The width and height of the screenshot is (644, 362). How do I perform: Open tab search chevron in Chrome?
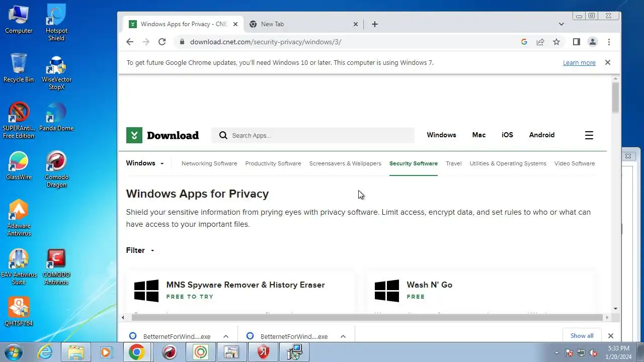point(561,24)
